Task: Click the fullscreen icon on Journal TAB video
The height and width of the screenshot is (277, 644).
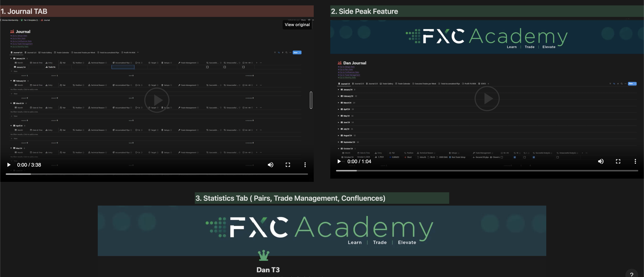Action: tap(288, 165)
